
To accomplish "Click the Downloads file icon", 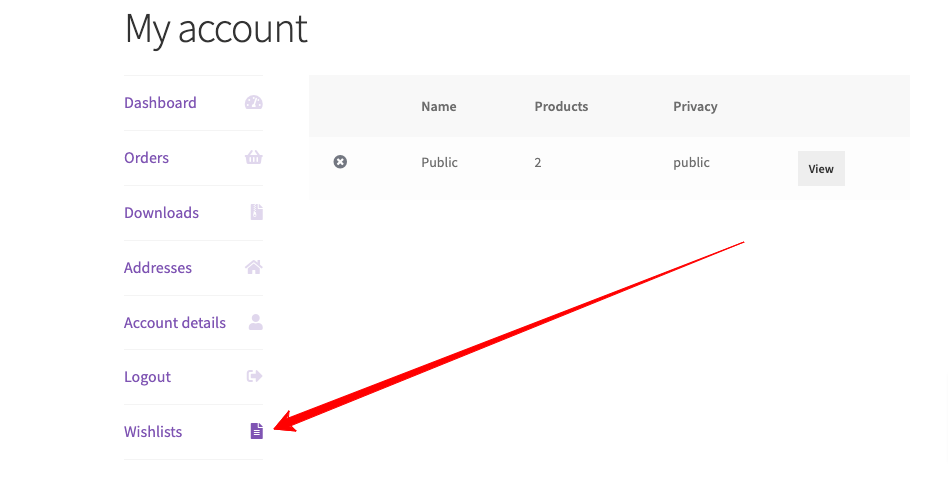I will tap(256, 212).
